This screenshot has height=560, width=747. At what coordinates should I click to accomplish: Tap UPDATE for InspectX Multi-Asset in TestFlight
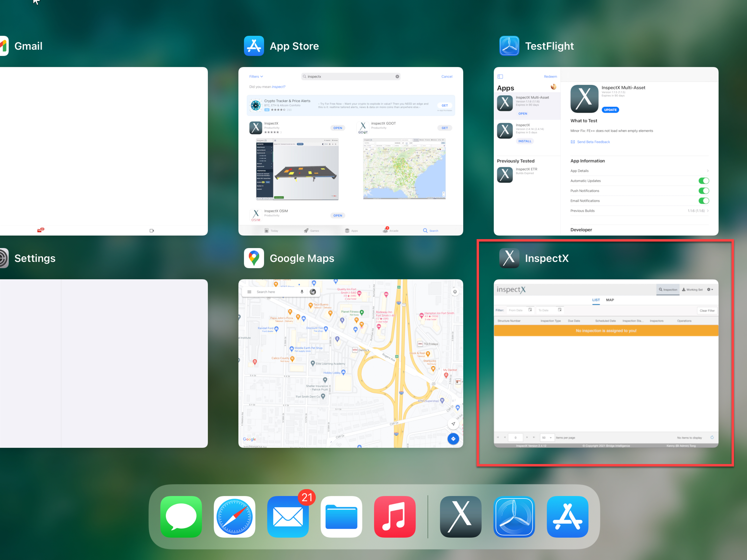point(610,110)
